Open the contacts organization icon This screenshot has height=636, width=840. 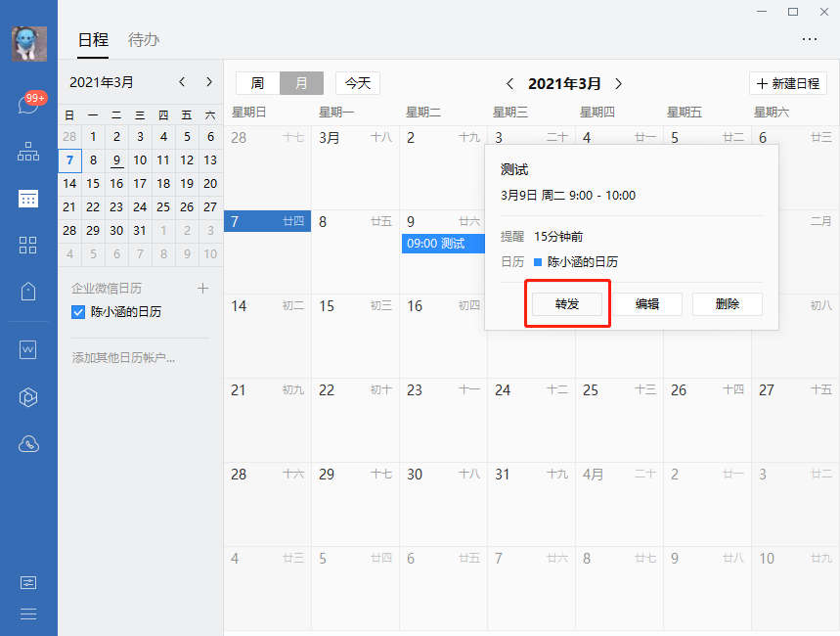(x=28, y=152)
